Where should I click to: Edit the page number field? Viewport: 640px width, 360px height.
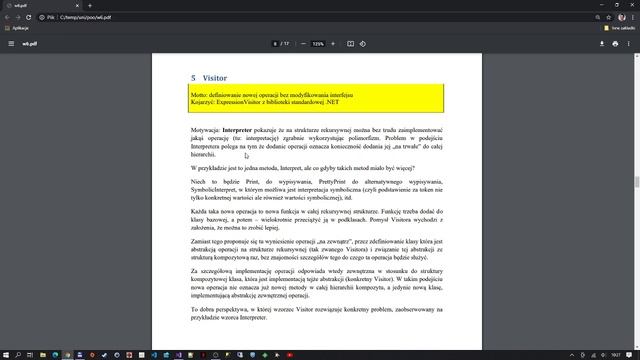point(275,44)
